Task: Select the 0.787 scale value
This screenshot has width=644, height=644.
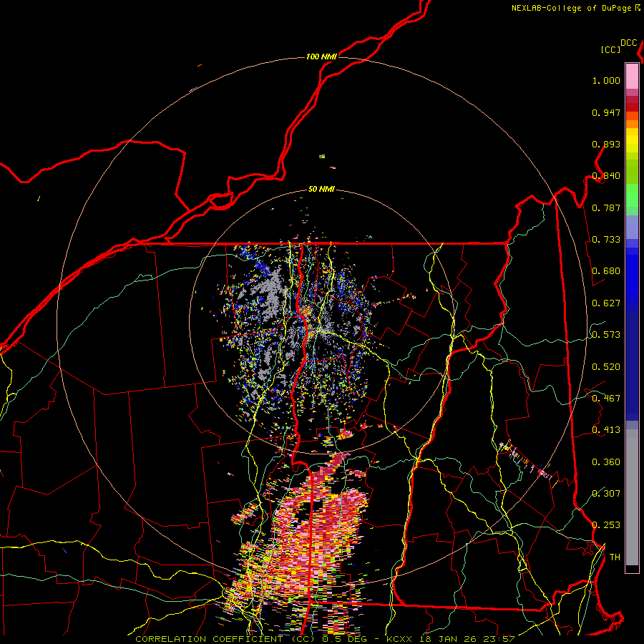Action: [606, 208]
